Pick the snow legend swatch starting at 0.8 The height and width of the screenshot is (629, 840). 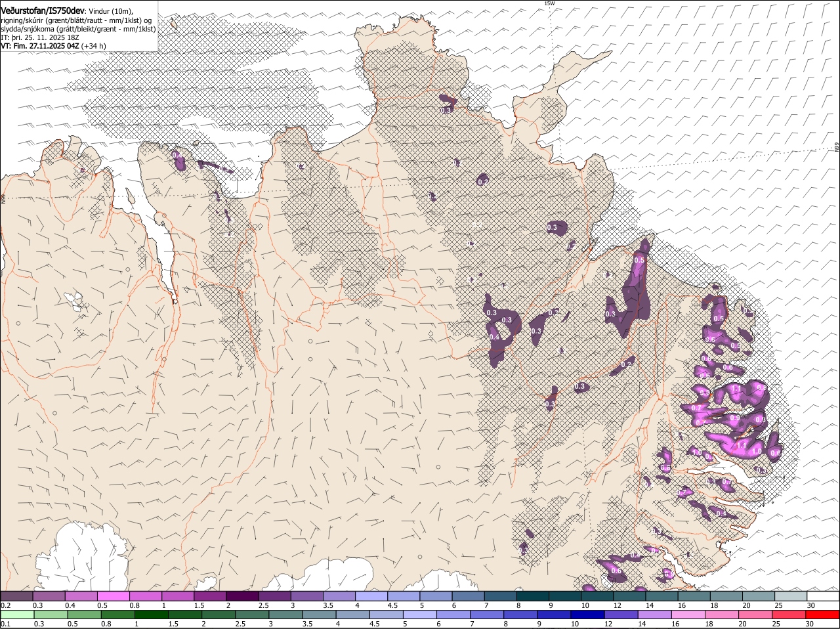[x=145, y=596]
